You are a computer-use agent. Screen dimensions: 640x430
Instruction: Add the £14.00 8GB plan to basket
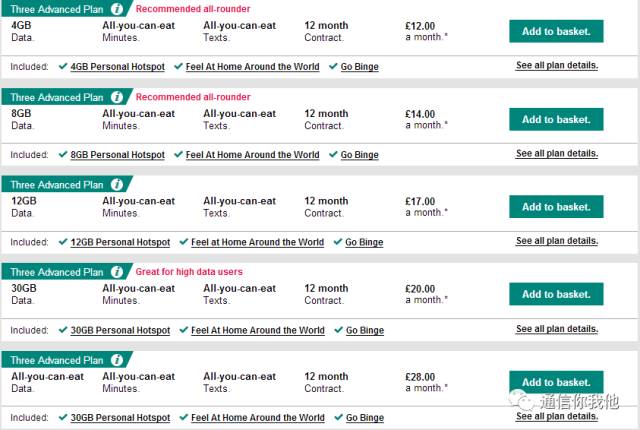556,119
